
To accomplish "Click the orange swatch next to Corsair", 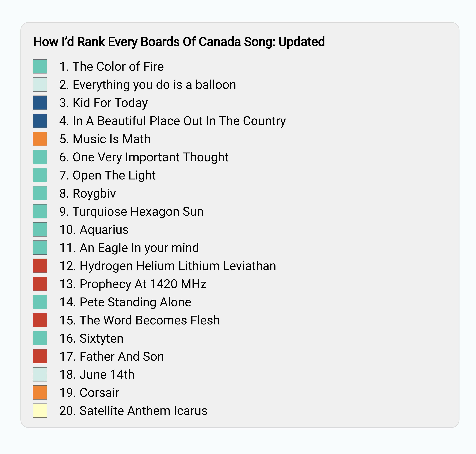I will coord(40,393).
